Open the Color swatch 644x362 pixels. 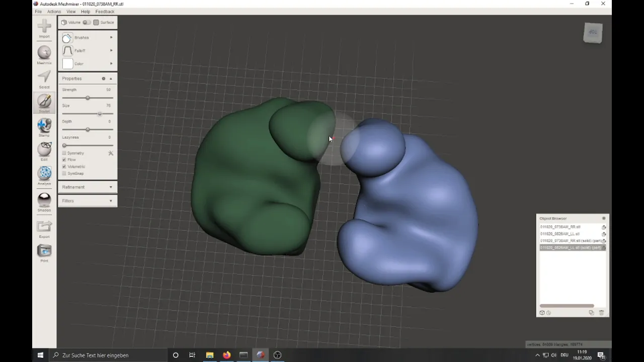click(x=67, y=64)
